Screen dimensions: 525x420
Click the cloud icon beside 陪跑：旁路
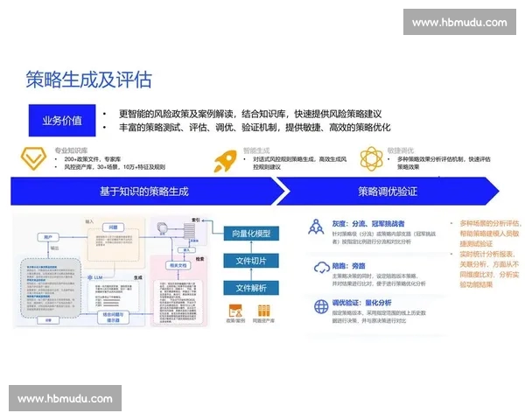click(322, 268)
